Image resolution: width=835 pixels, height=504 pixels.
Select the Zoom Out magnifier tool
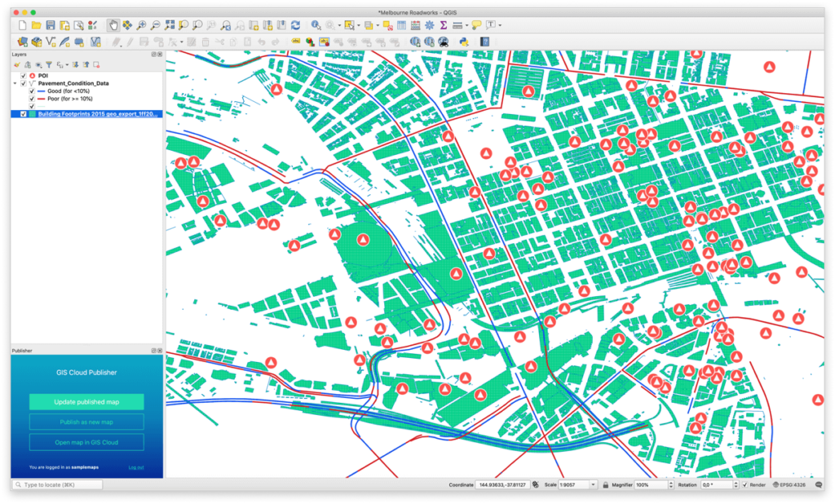pyautogui.click(x=156, y=25)
